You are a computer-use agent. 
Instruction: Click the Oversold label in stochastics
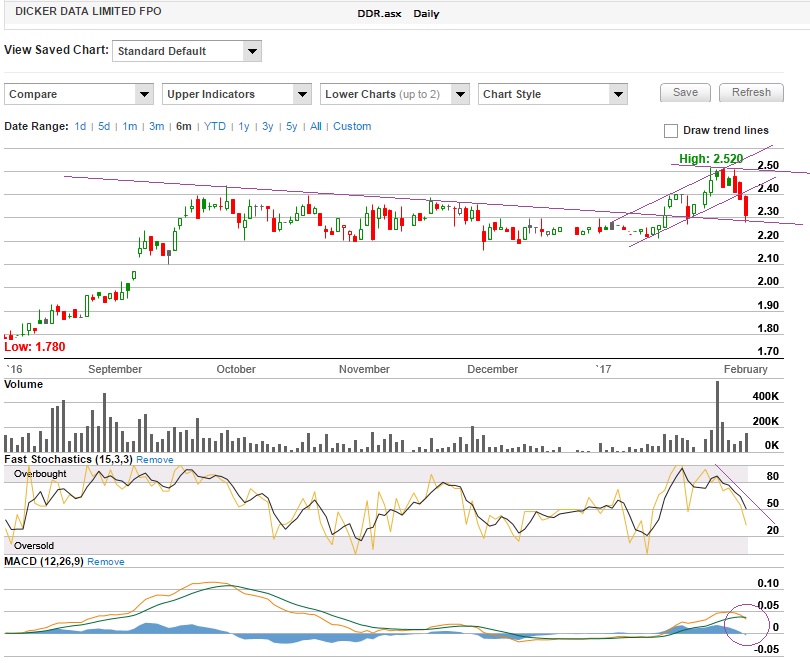34,546
